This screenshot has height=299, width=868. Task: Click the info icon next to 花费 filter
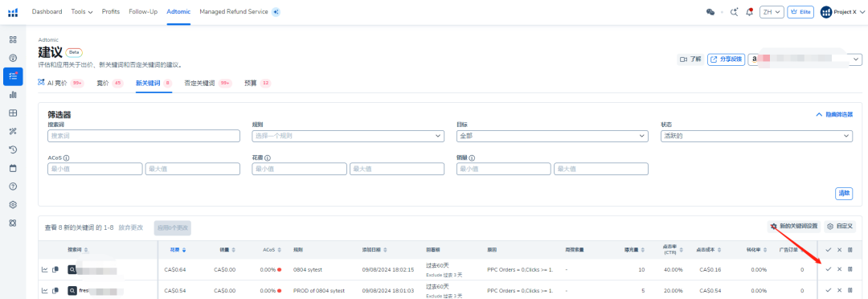(268, 158)
